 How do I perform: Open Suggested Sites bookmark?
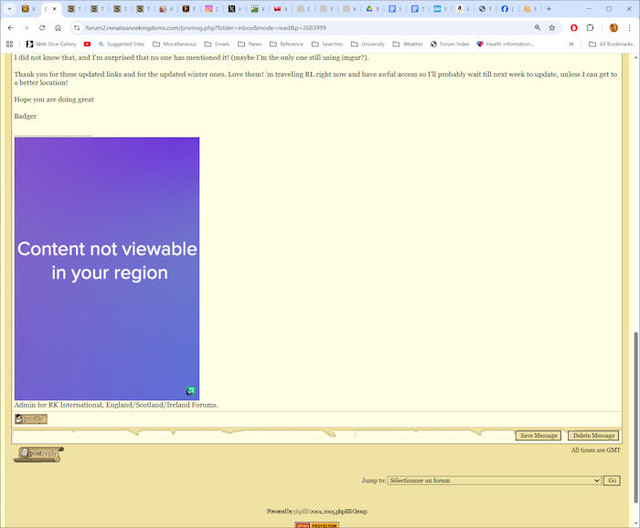tap(122, 44)
